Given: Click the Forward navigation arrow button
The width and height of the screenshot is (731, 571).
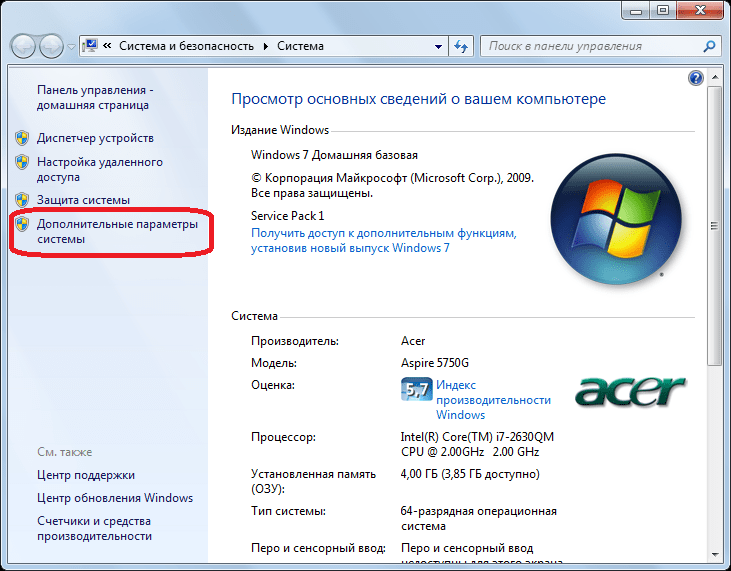Looking at the screenshot, I should 51,46.
